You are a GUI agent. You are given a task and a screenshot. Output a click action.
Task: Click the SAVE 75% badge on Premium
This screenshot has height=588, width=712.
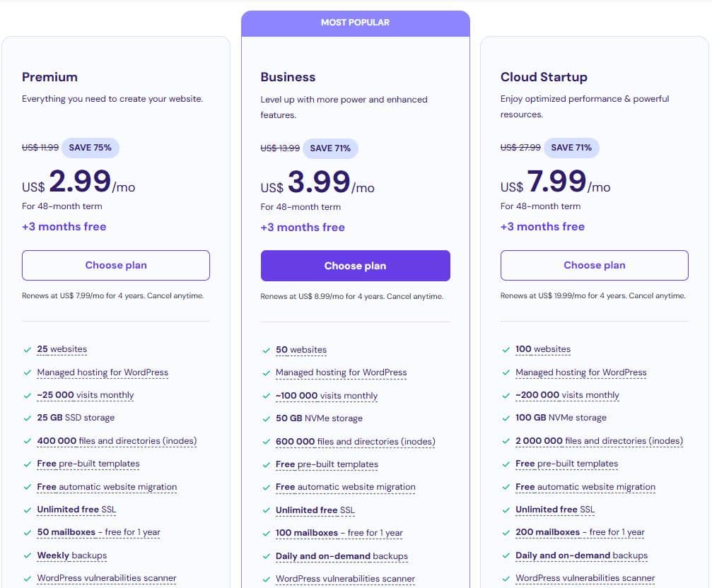point(91,148)
